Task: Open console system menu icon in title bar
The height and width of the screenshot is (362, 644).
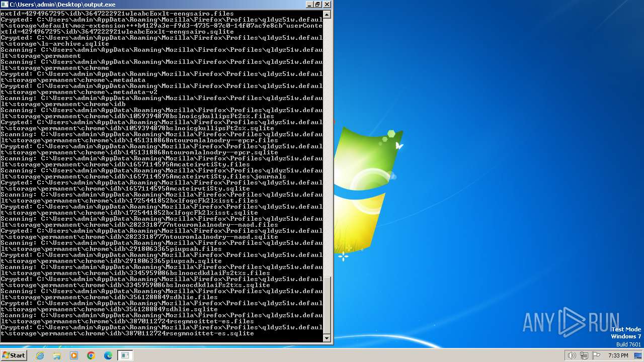Action: [5, 5]
